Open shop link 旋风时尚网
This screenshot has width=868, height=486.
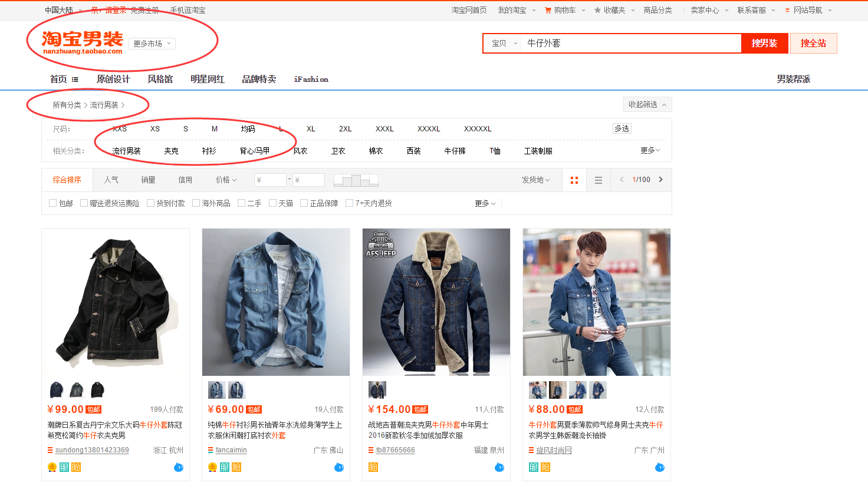click(554, 450)
